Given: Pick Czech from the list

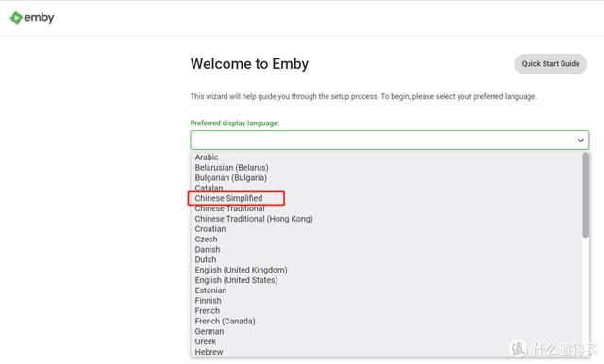Looking at the screenshot, I should pyautogui.click(x=206, y=240).
